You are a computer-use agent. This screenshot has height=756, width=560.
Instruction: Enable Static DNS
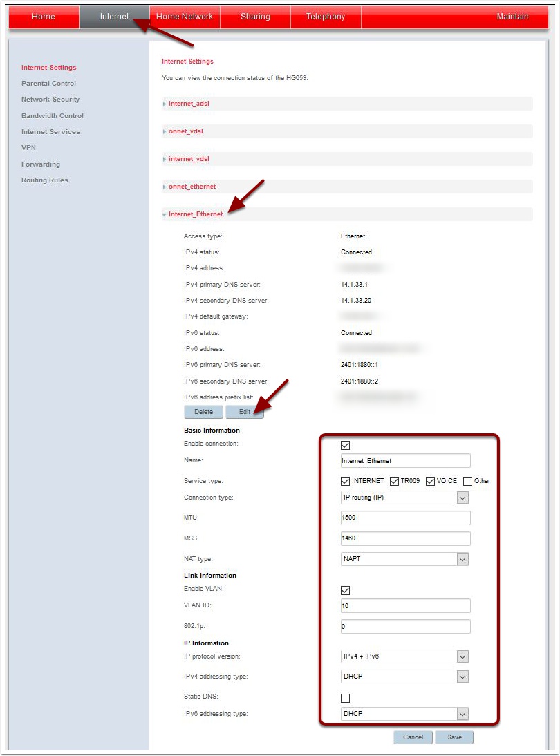[346, 698]
